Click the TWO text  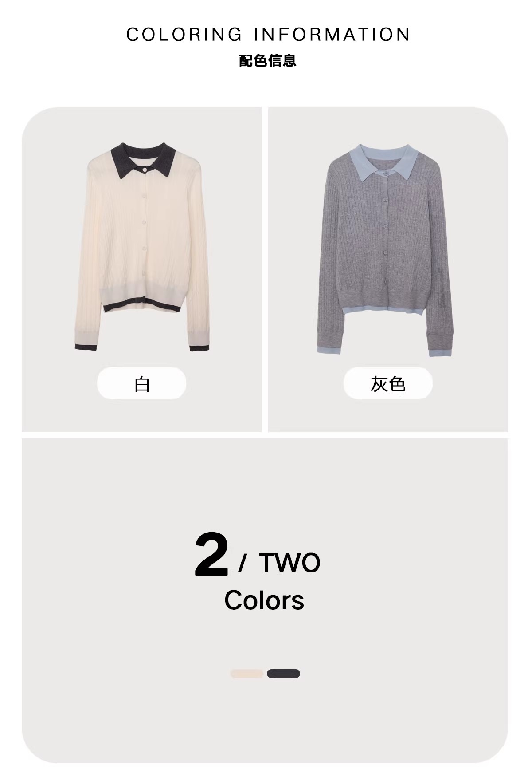coord(290,563)
